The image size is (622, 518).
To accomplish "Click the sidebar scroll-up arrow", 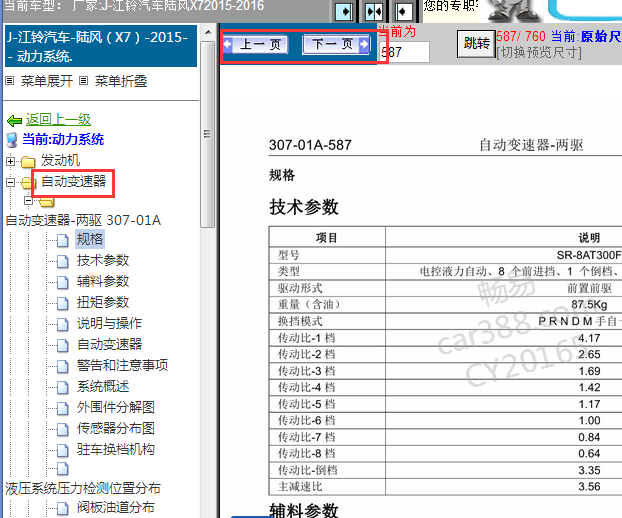I will [207, 33].
